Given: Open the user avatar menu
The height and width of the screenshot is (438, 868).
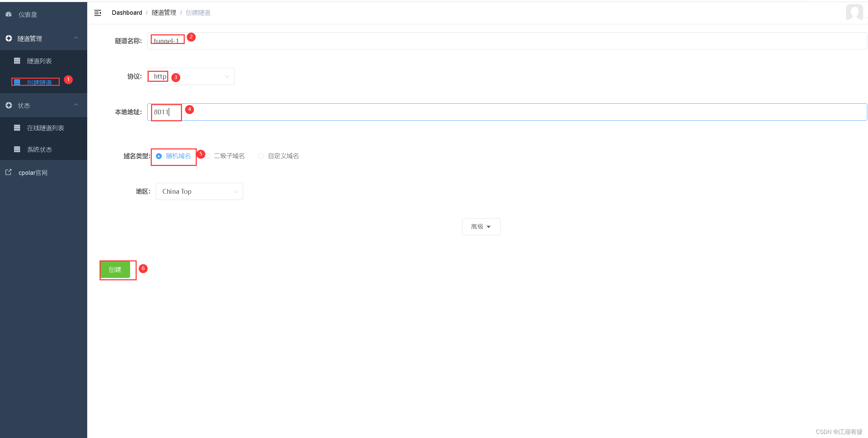Looking at the screenshot, I should pyautogui.click(x=854, y=13).
